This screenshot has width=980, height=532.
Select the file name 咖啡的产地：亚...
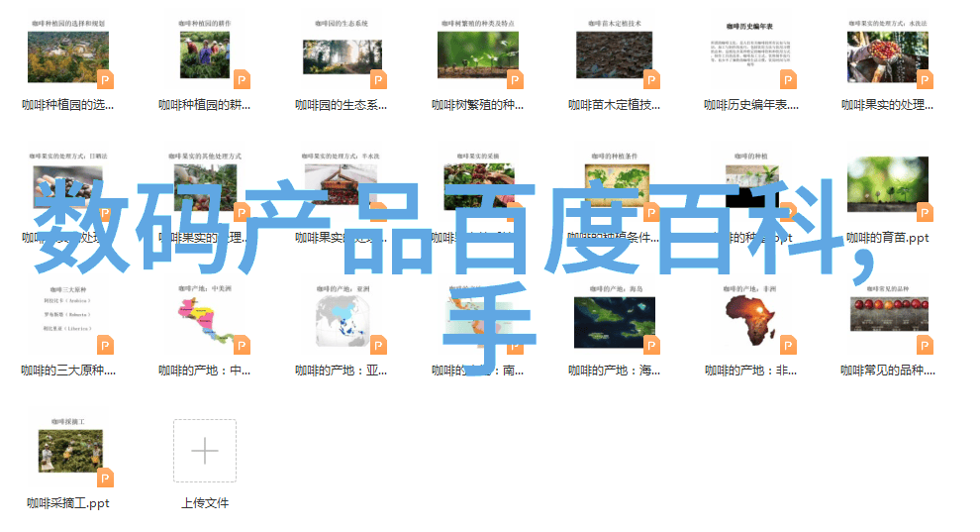342,371
